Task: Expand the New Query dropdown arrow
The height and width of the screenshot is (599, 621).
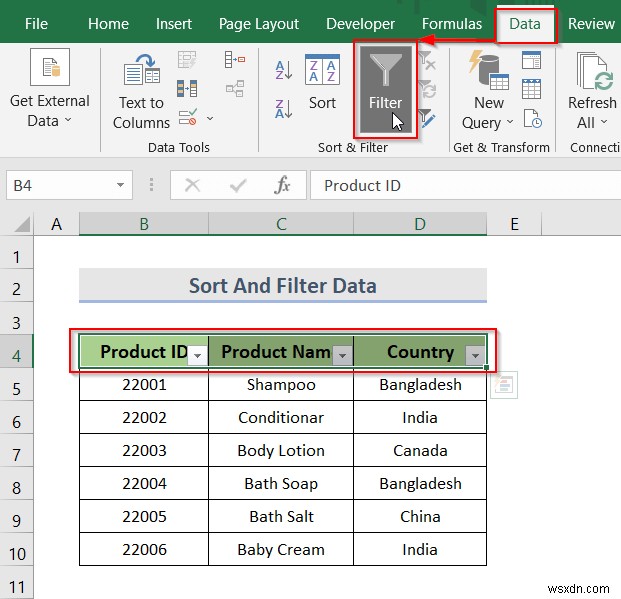Action: click(x=510, y=121)
